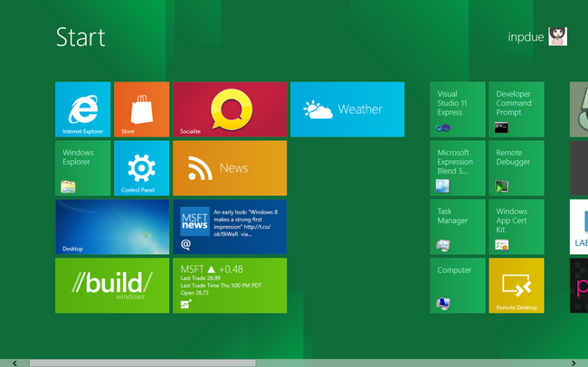
Task: Click the 'Open 26.73' text in stock tile
Action: pos(194,293)
